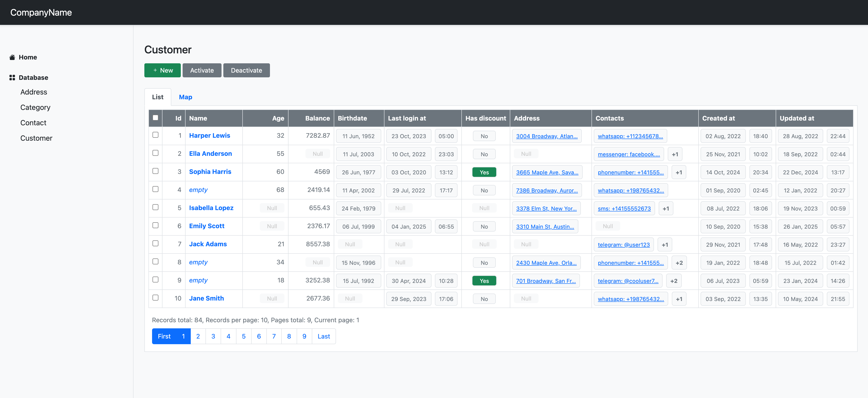Open address 2430 Maple Ave, Orla...
Image resolution: width=868 pixels, height=398 pixels.
coord(546,263)
